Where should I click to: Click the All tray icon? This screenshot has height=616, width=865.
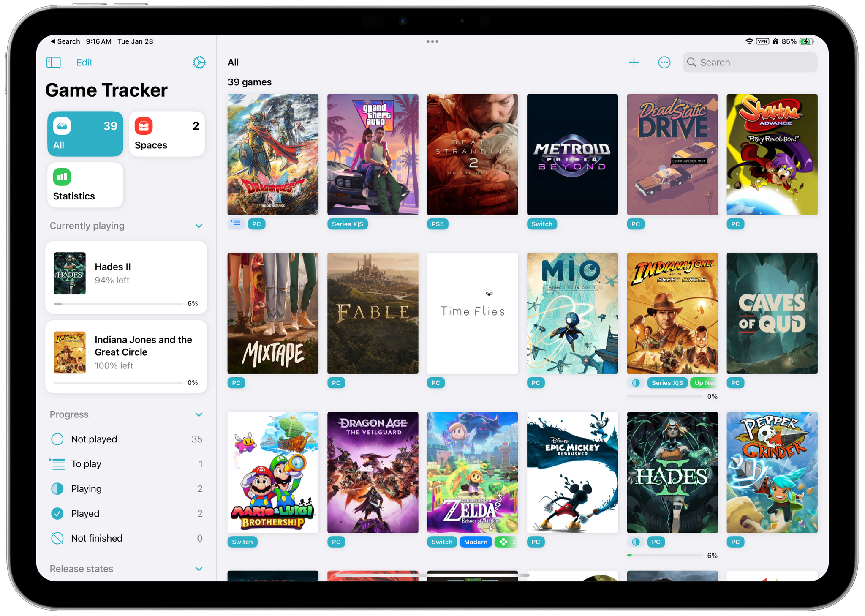[62, 126]
